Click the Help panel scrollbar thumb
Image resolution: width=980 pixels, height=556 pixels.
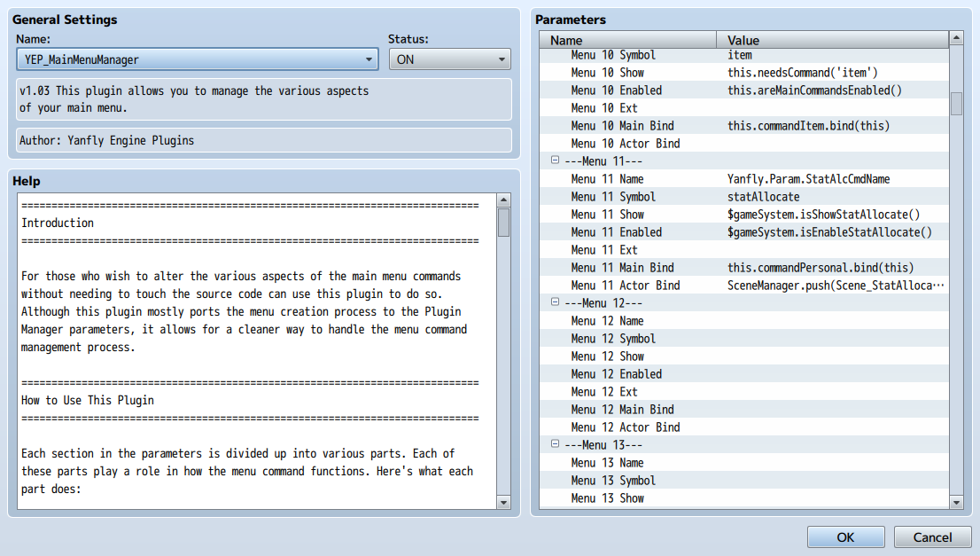pos(504,223)
